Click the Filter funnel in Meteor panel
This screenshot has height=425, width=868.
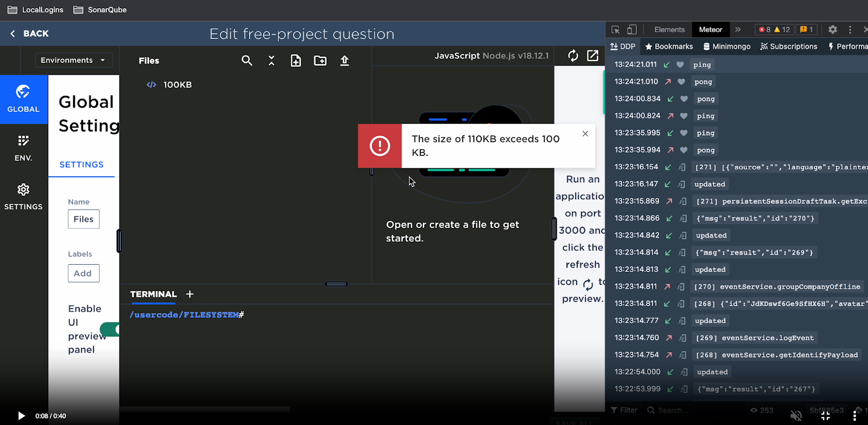(614, 410)
